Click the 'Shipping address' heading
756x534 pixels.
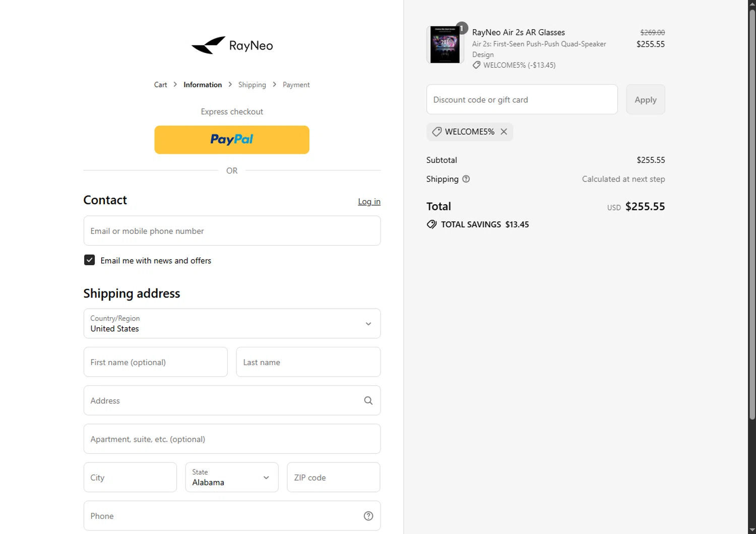tap(132, 293)
